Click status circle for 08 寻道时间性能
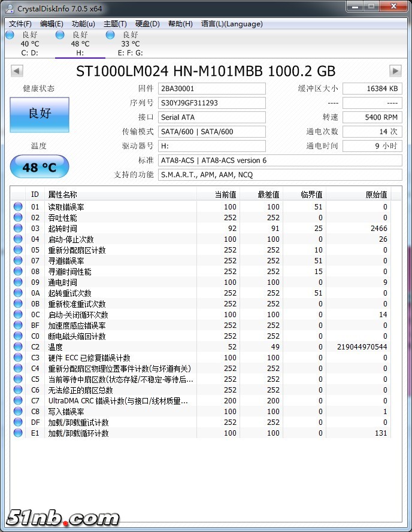Viewport: 412px width, 532px height. [18, 271]
